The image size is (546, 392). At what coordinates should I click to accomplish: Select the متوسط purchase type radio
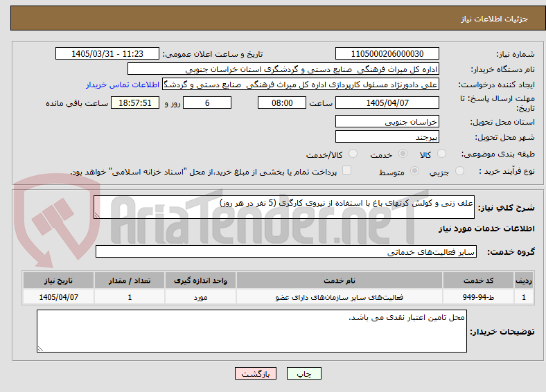click(x=415, y=170)
